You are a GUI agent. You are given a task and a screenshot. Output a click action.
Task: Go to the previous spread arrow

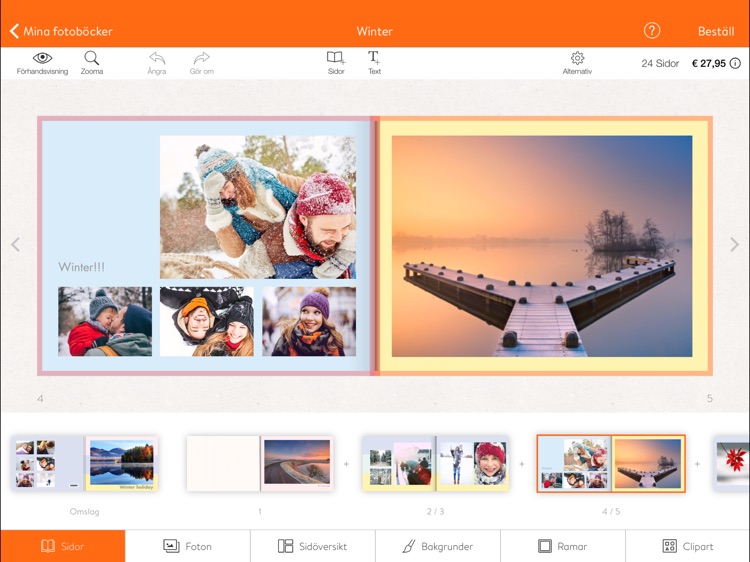tap(15, 245)
